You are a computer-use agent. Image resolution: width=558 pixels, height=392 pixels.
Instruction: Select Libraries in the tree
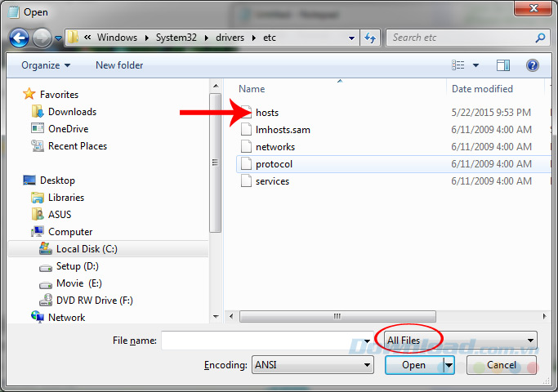pos(66,198)
